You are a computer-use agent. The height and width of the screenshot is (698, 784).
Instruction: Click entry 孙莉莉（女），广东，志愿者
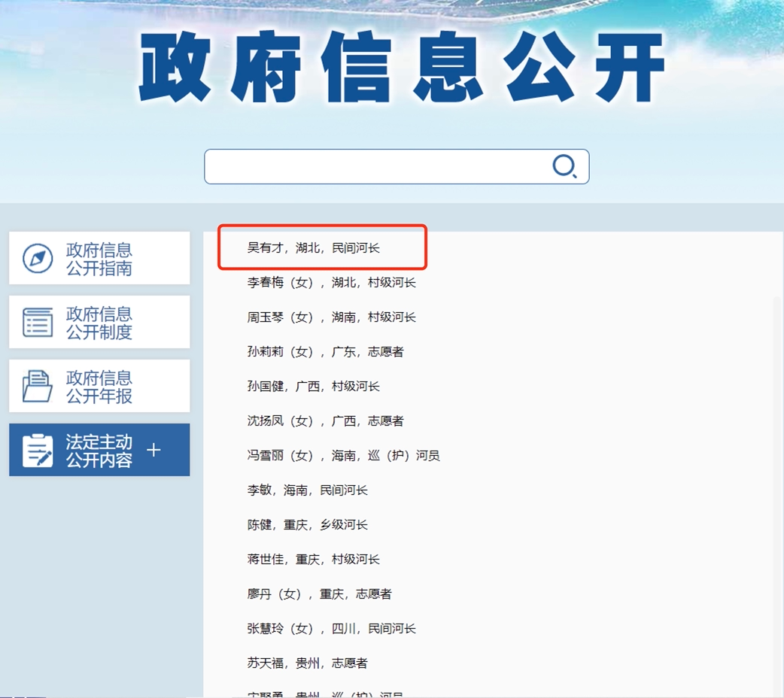[x=325, y=352]
